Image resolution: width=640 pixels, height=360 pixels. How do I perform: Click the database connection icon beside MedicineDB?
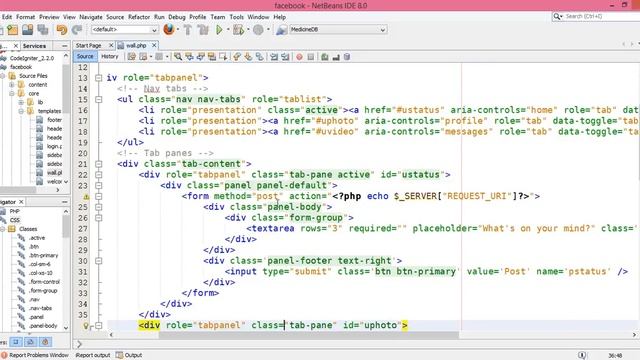click(x=281, y=30)
